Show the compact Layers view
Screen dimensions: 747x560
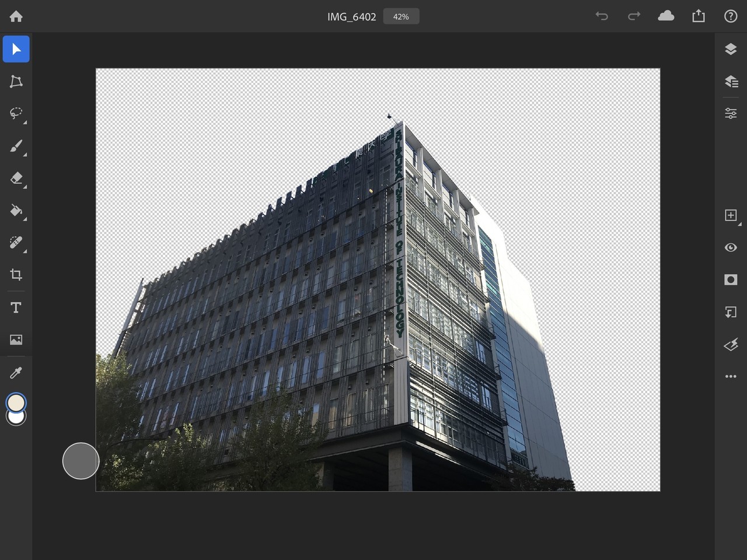click(731, 49)
